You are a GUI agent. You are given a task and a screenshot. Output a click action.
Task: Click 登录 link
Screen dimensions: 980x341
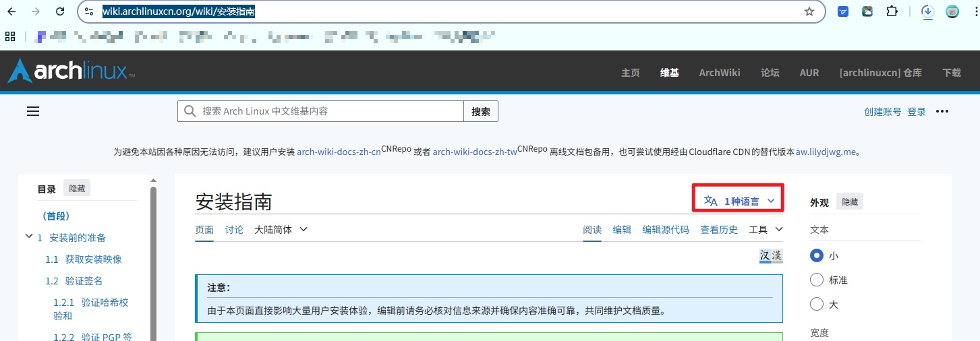tap(917, 112)
